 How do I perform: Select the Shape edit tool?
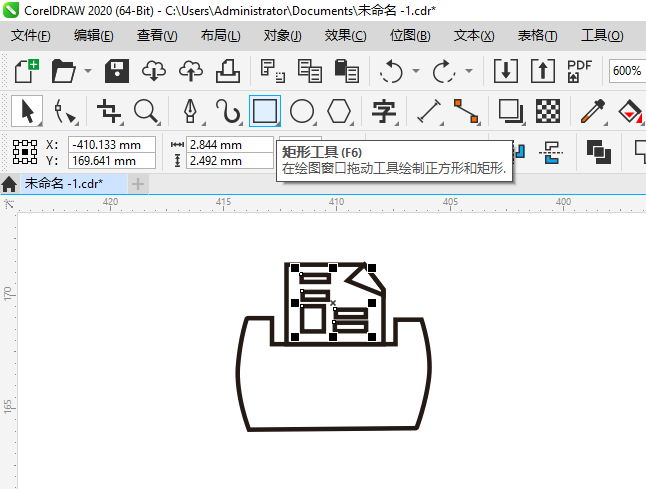click(65, 111)
